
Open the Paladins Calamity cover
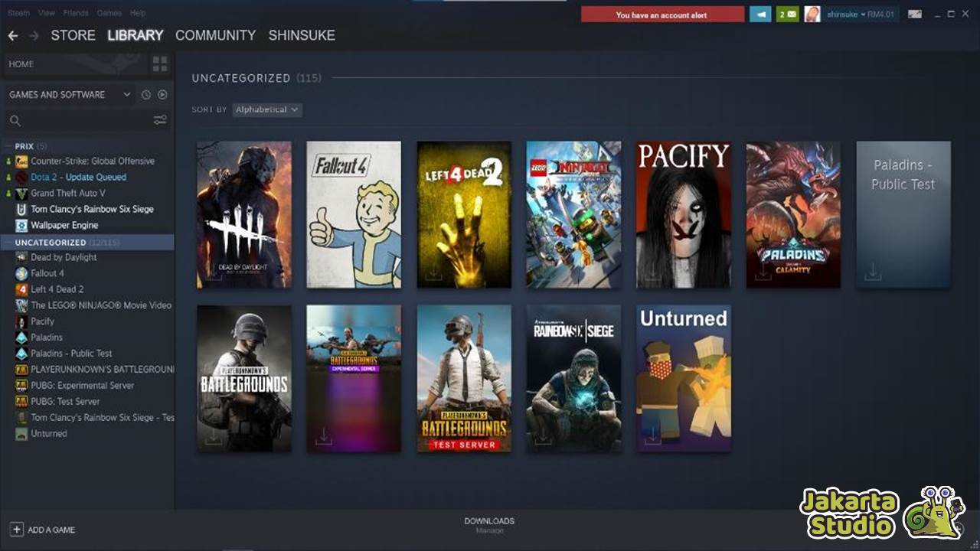click(793, 215)
